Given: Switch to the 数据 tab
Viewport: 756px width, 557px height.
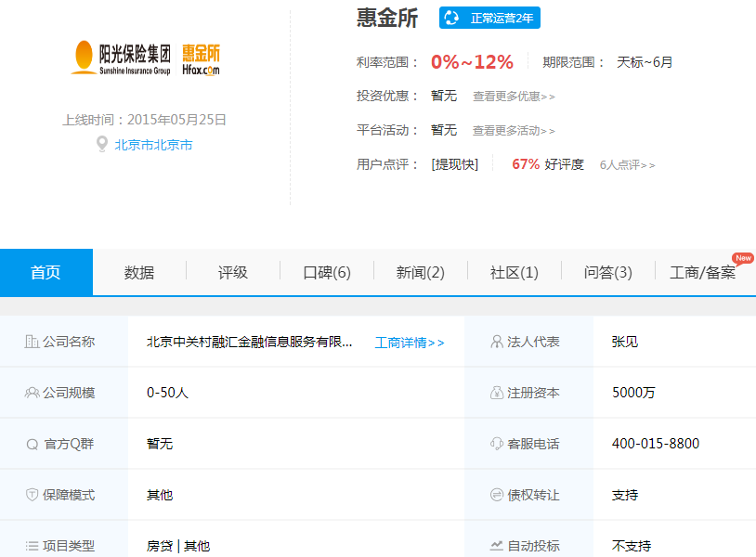Looking at the screenshot, I should coord(139,272).
